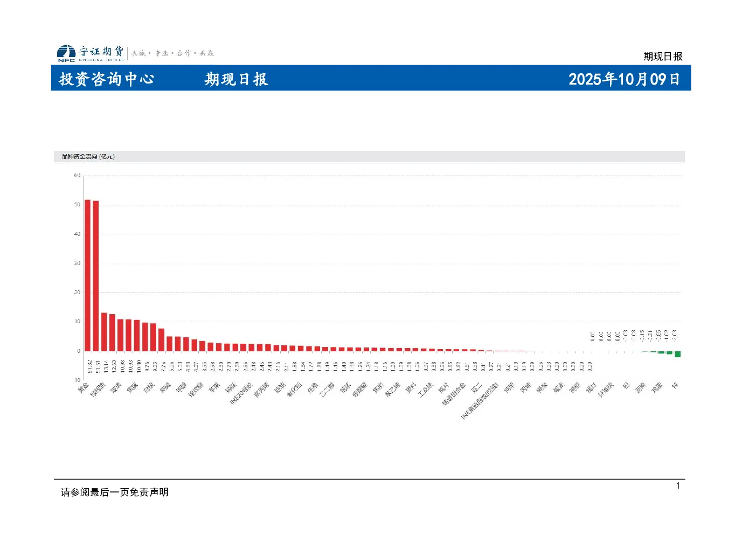The image size is (756, 535).
Task: Click the category label 线材
Action: click(592, 388)
